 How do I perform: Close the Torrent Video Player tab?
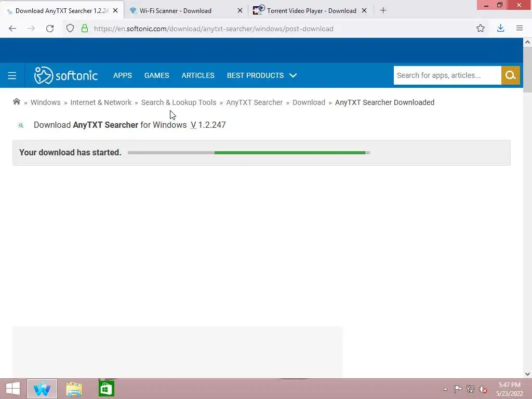click(364, 10)
